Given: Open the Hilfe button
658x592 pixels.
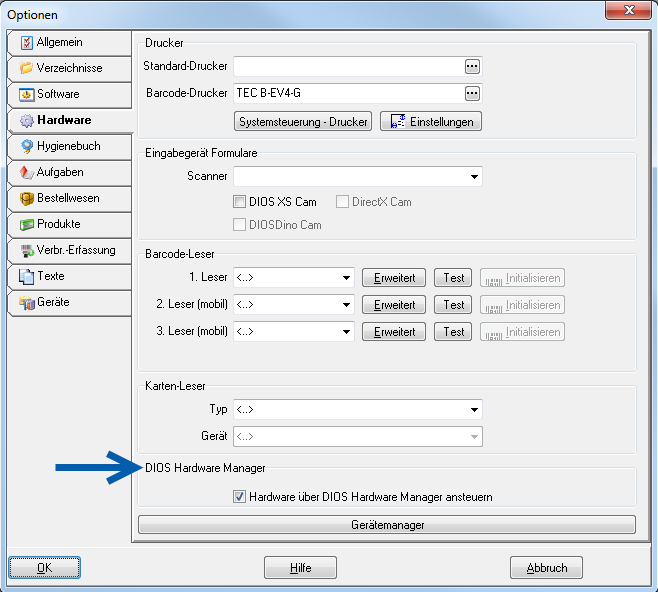Looking at the screenshot, I should click(x=300, y=568).
